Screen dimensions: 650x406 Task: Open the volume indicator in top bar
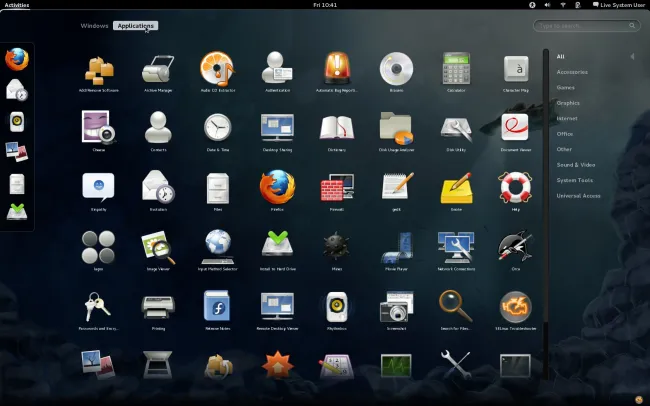point(547,5)
